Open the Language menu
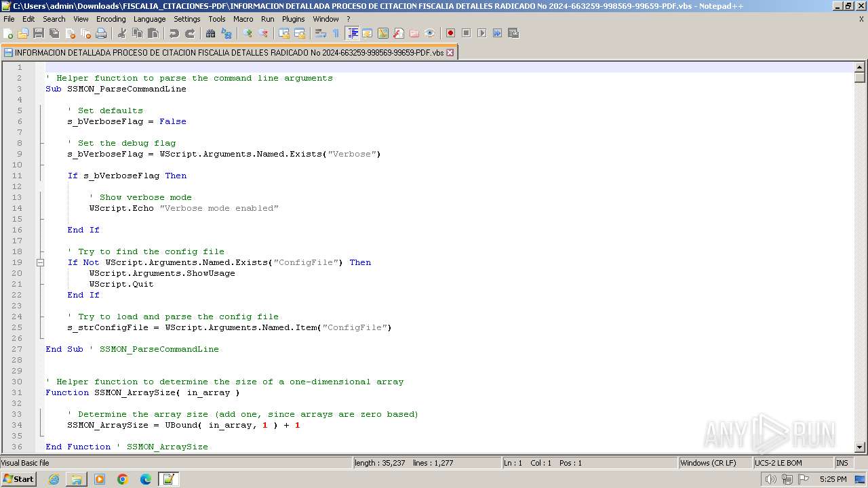 [x=149, y=19]
